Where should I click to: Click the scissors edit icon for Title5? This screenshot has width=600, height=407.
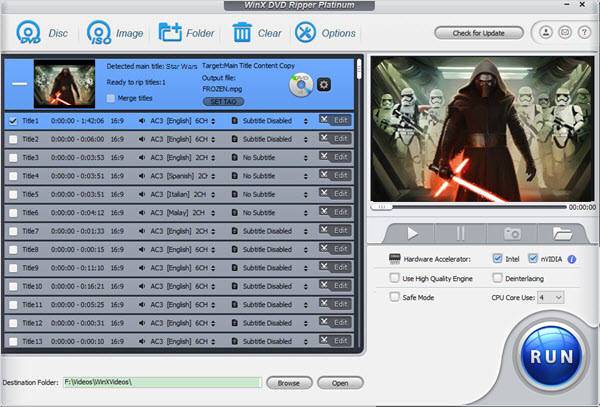324,193
